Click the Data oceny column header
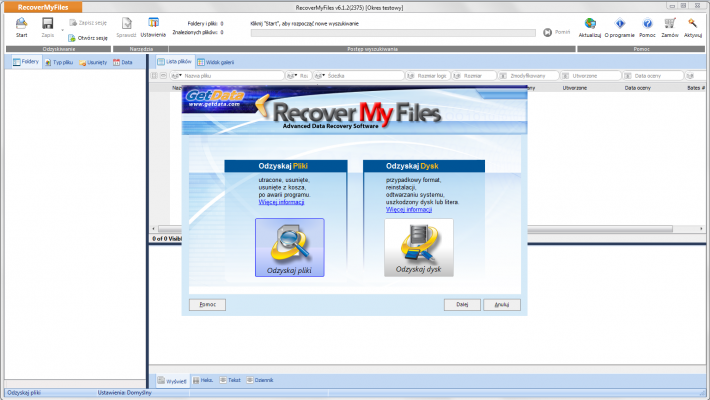The image size is (710, 400). click(638, 88)
